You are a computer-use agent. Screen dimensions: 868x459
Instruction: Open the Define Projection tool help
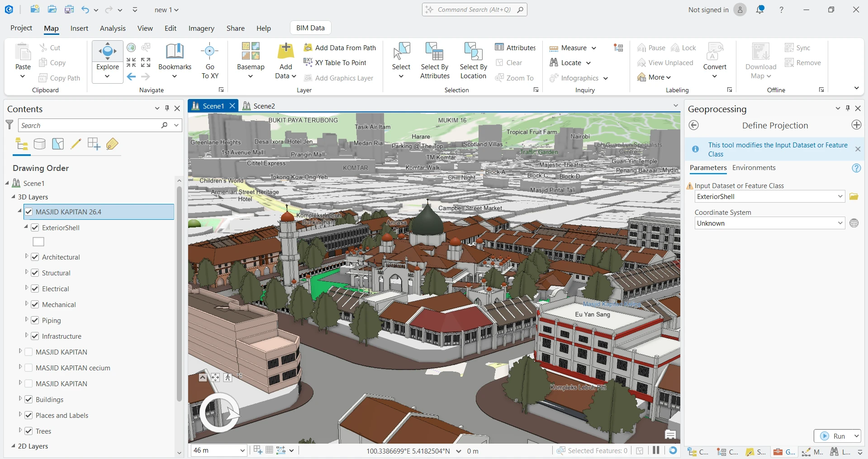(856, 168)
